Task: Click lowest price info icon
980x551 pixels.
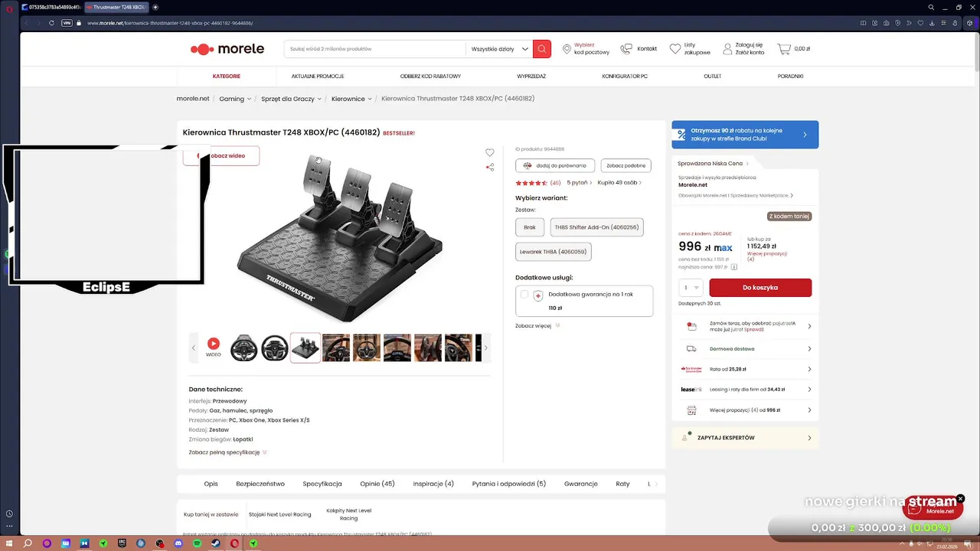Action: [734, 267]
